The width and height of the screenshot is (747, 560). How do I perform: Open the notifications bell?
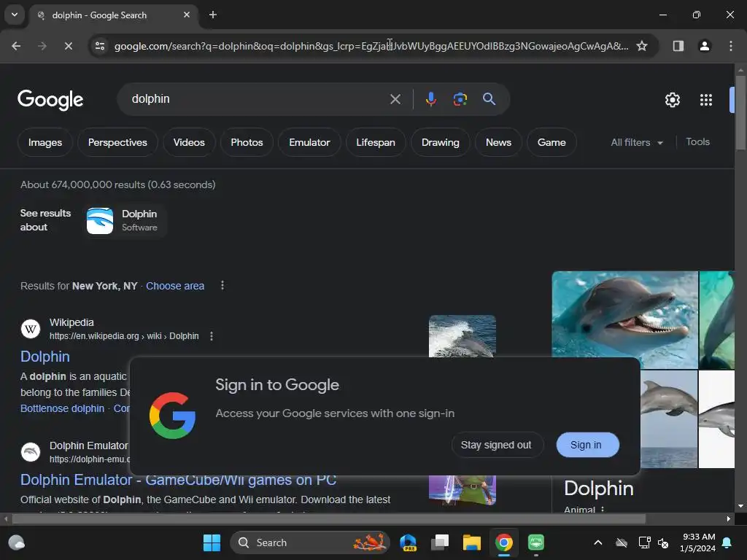point(727,542)
